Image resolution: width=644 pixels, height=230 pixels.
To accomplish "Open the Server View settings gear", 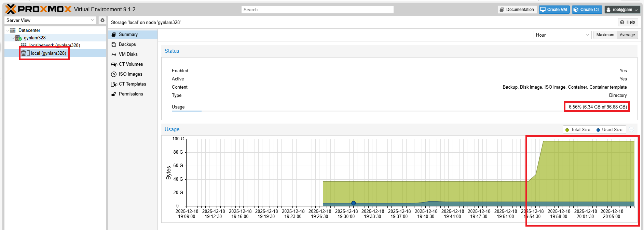I will (102, 20).
